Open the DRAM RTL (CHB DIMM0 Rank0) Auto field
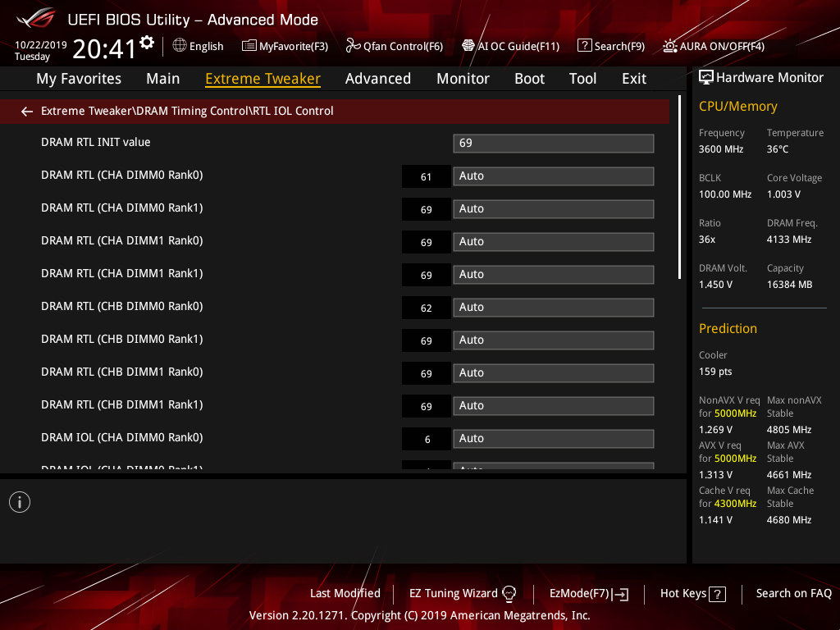Viewport: 840px width, 630px height. click(554, 308)
